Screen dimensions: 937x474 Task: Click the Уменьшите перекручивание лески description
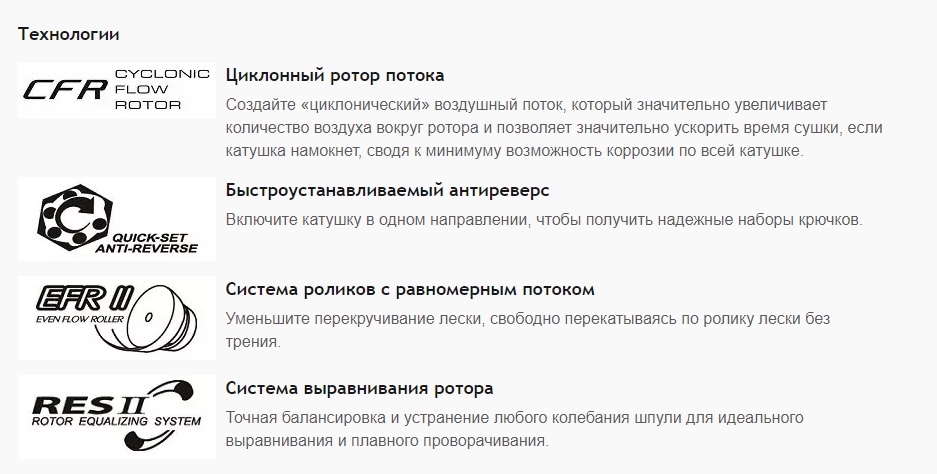point(528,330)
